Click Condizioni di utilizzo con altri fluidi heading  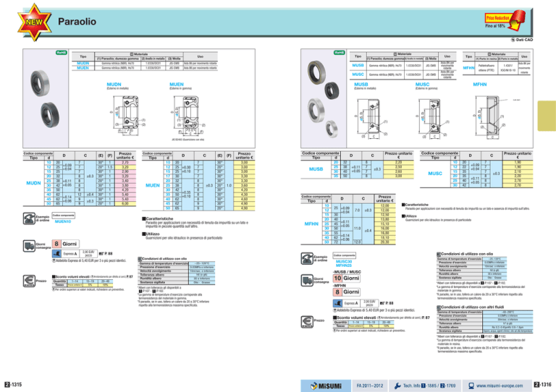(x=470, y=307)
